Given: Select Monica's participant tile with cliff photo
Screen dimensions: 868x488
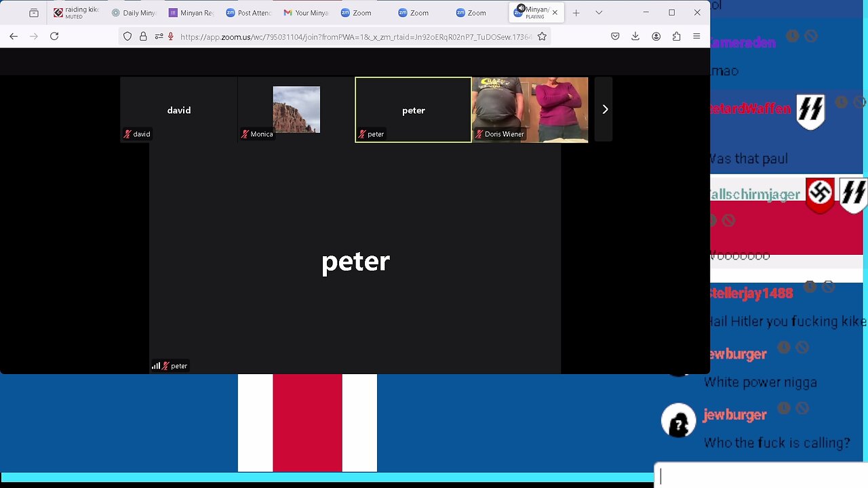Looking at the screenshot, I should tap(296, 110).
